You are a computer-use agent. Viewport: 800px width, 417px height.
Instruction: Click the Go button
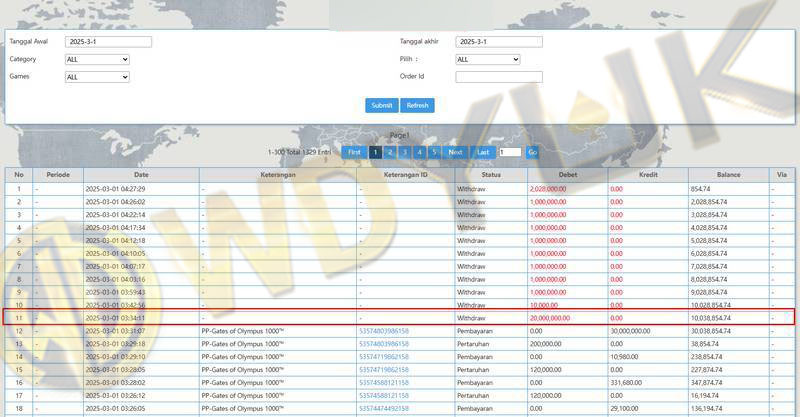(x=532, y=152)
